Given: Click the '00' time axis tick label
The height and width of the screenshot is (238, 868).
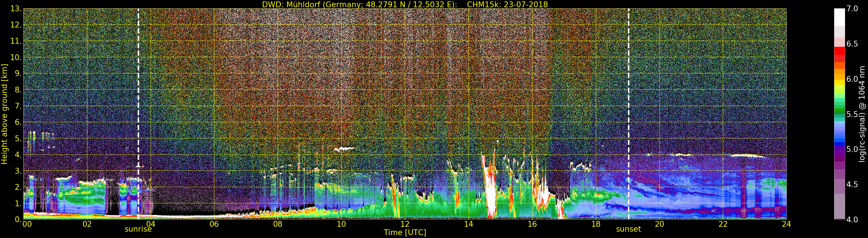Looking at the screenshot, I should (x=27, y=224).
